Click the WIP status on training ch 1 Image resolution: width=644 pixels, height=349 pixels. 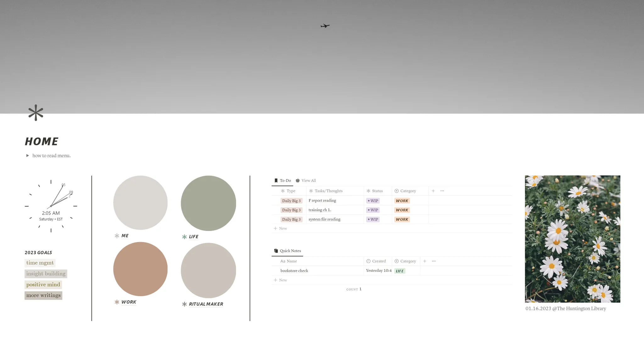[x=373, y=210]
